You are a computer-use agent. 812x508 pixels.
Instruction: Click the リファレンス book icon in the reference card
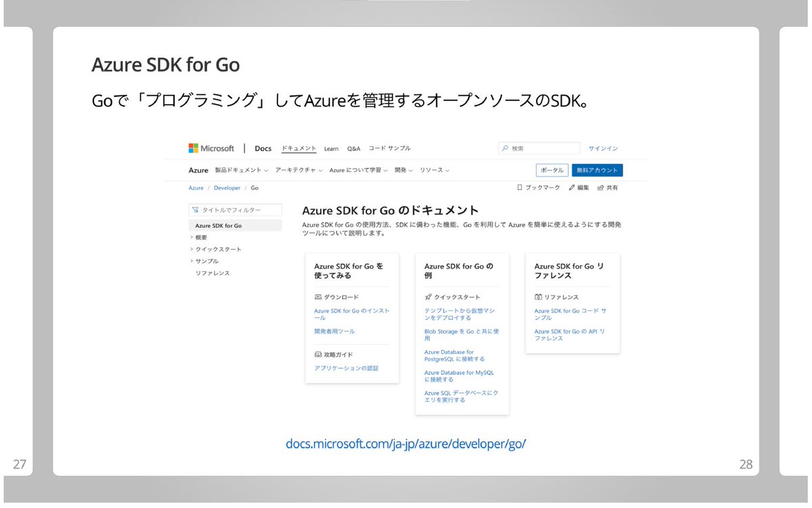point(539,297)
